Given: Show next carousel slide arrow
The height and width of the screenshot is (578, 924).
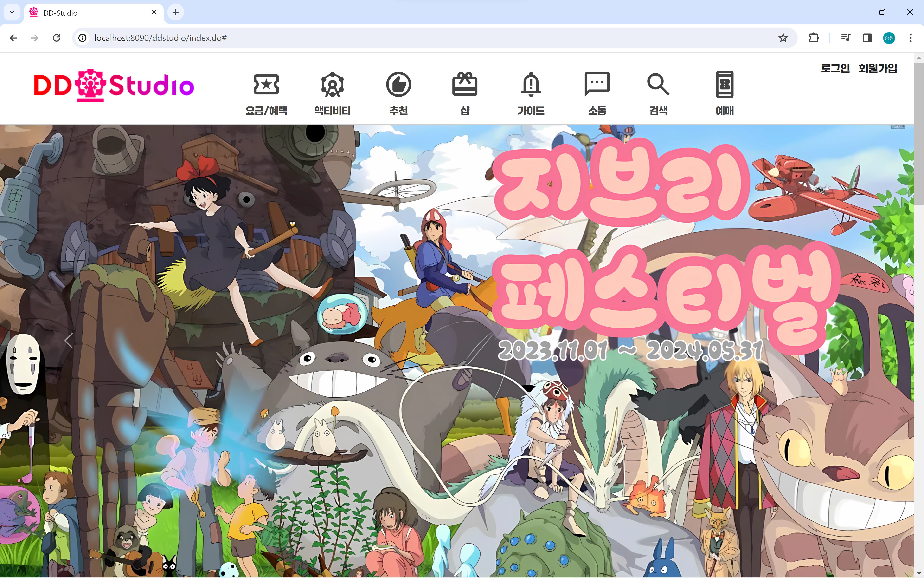Looking at the screenshot, I should point(845,341).
